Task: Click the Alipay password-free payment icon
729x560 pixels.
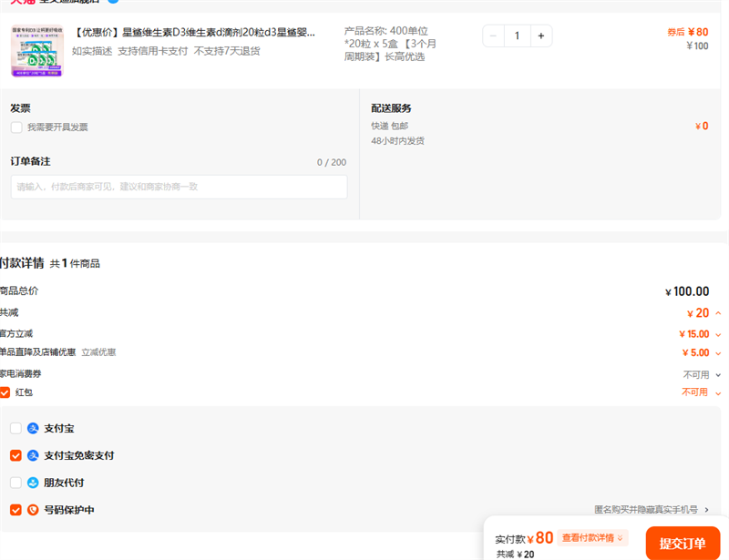Action: click(33, 455)
